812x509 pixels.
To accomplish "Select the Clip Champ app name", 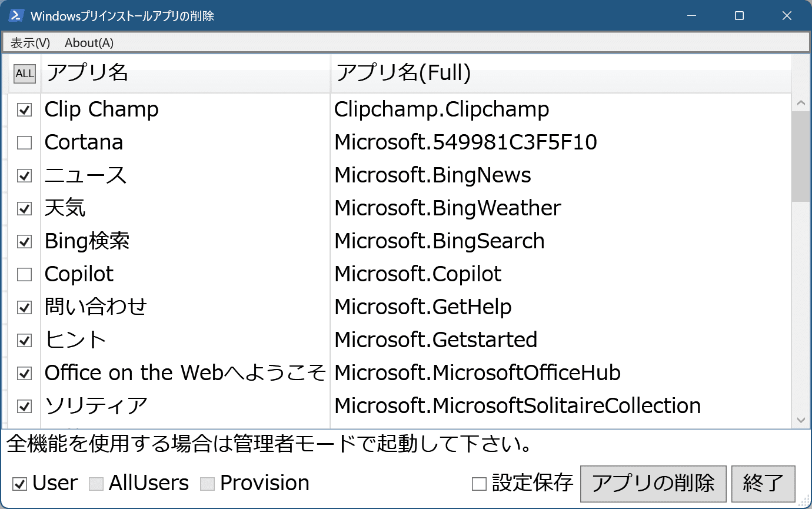I will pyautogui.click(x=101, y=109).
